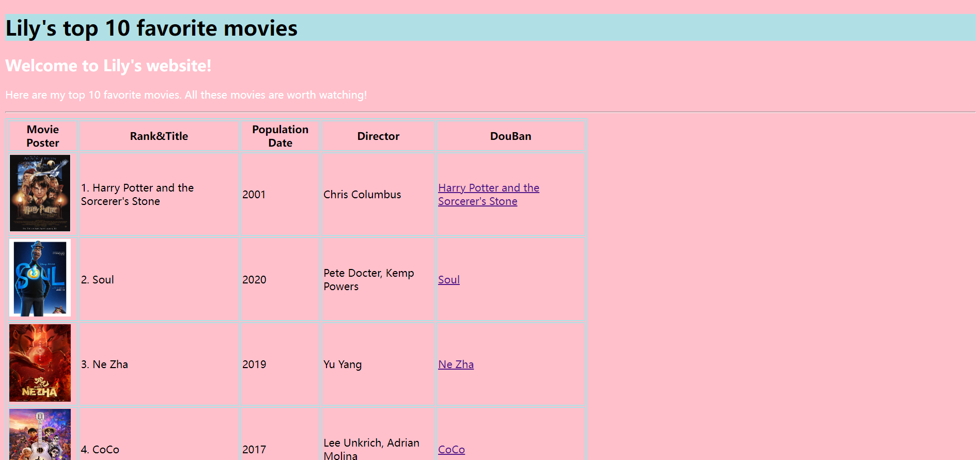Click the Yu Yang director cell
Image resolution: width=980 pixels, height=460 pixels.
pyautogui.click(x=378, y=364)
